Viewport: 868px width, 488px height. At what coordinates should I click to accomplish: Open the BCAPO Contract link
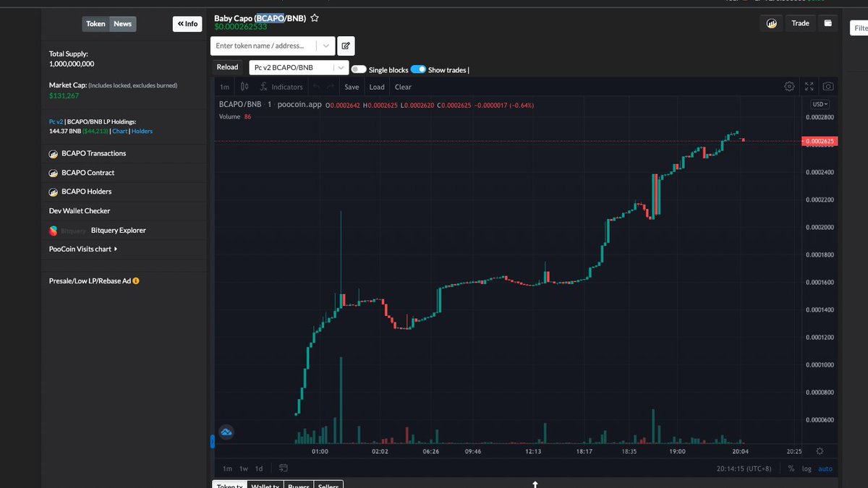88,174
